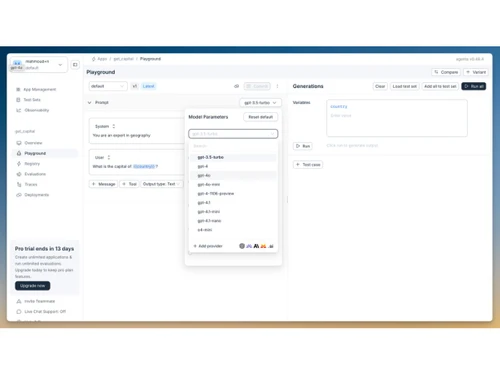Click the App Management grid icon
500x375 pixels.
click(18, 89)
